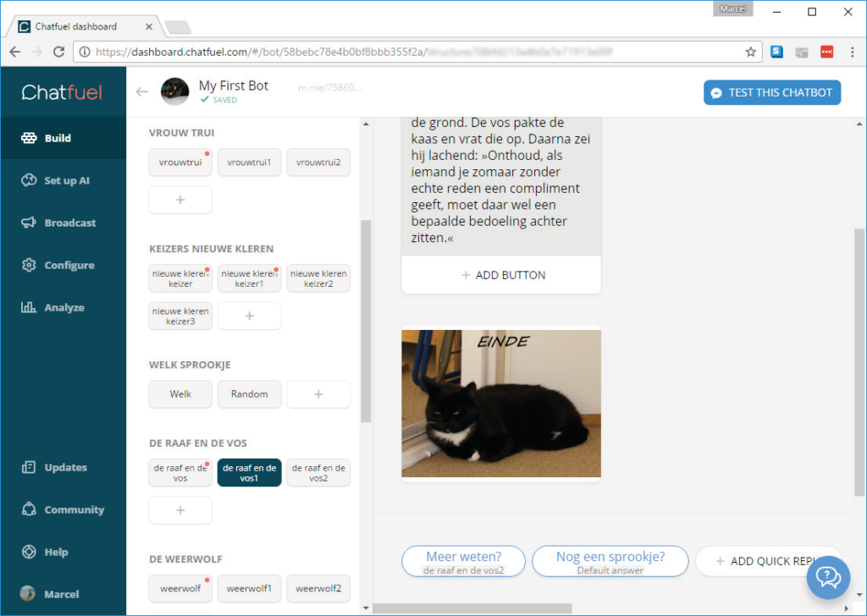Click ADD QUICK REPLY
This screenshot has width=867, height=616.
(769, 561)
